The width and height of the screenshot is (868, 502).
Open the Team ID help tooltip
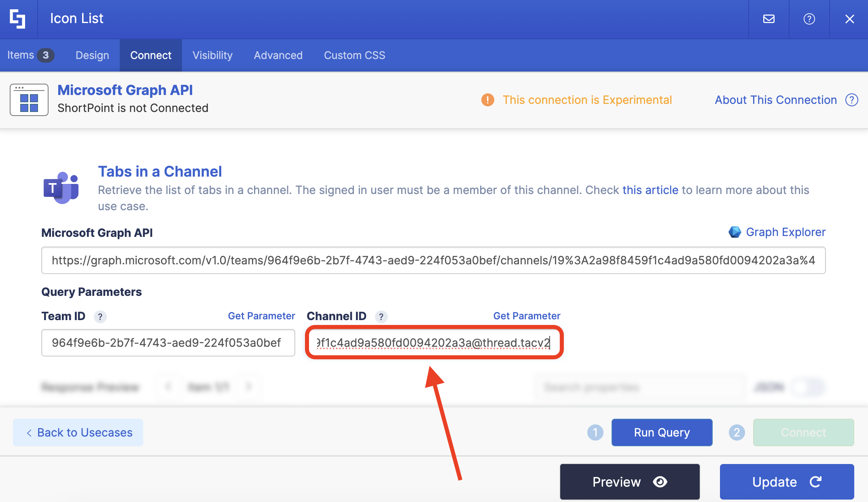(x=100, y=317)
